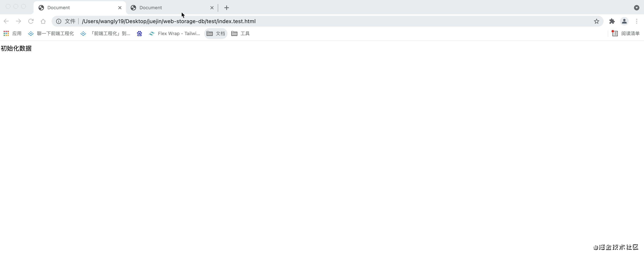Viewport: 644px width, 255px height.
Task: Close the second Document tab
Action: point(212,8)
